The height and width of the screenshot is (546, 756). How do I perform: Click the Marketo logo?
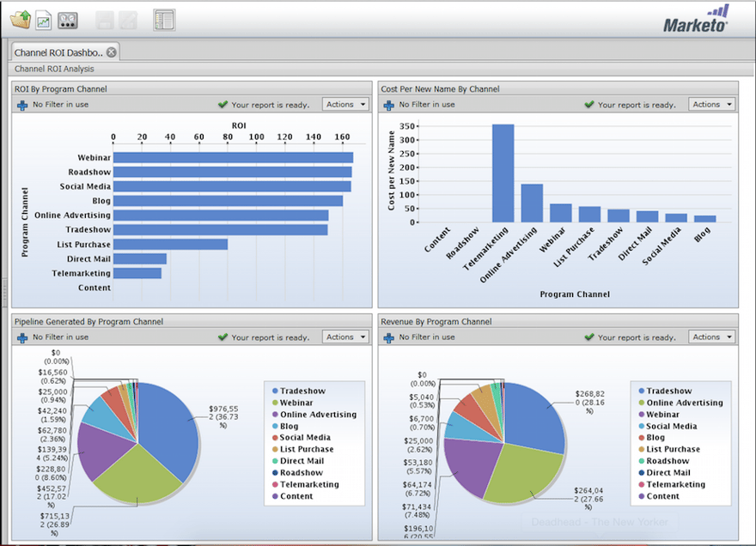(696, 19)
